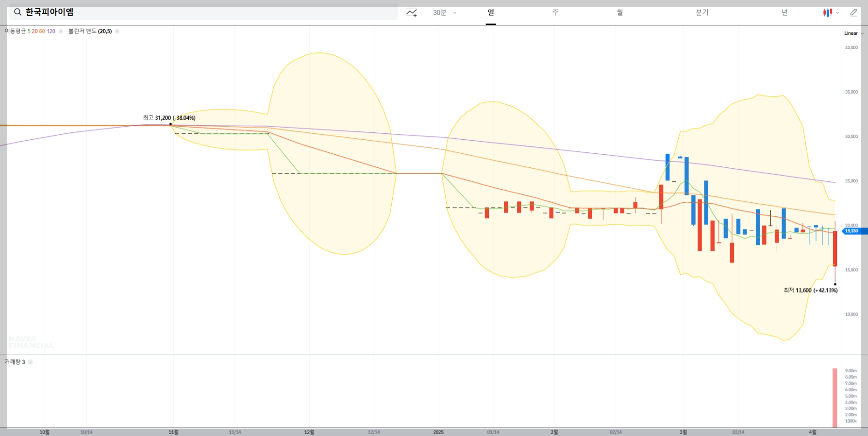Open the add indicator chart icon
Image resolution: width=868 pixels, height=436 pixels.
(x=412, y=13)
